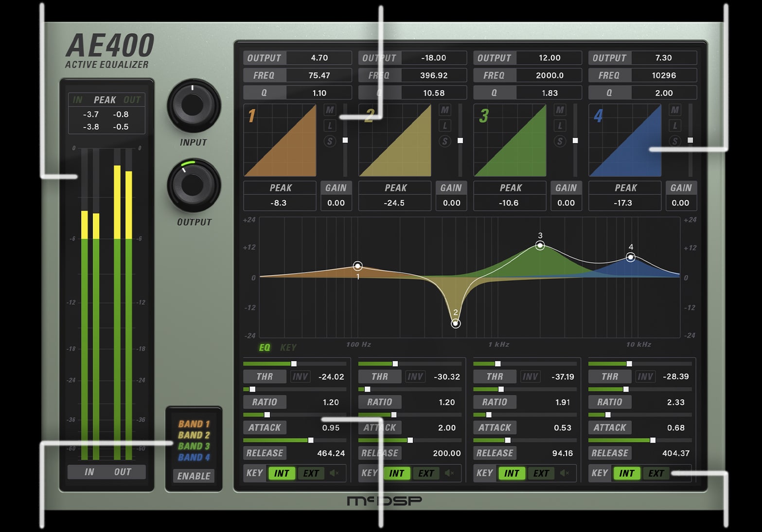762x532 pixels.
Task: Select INT key source for band 2
Action: (396, 473)
